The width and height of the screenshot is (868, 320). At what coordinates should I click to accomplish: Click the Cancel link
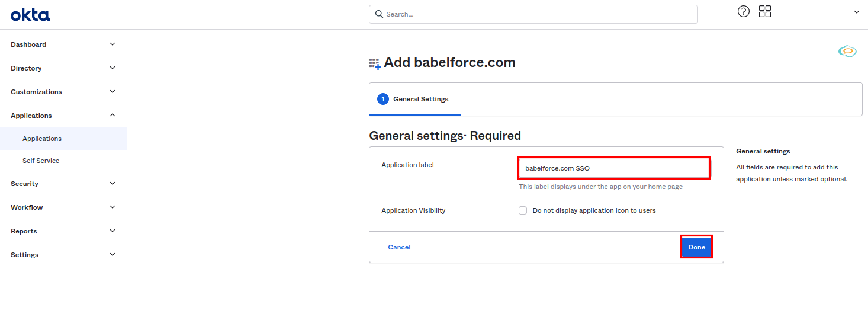pos(399,247)
